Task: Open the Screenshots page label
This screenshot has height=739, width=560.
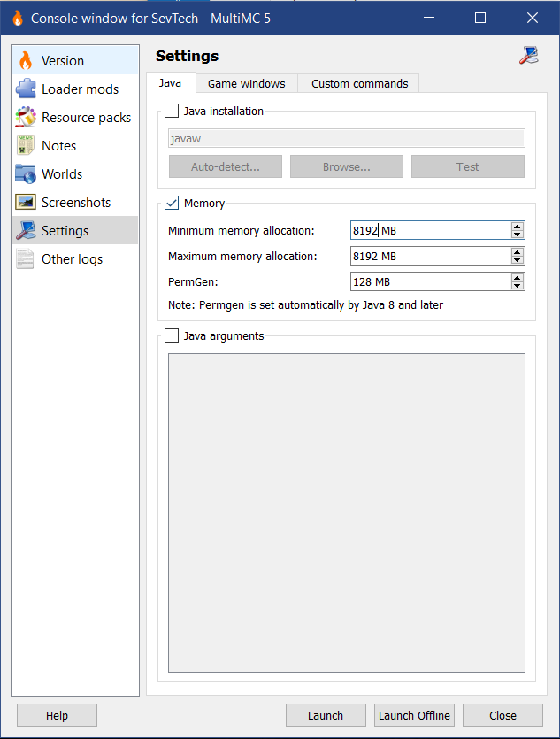Action: [x=76, y=202]
